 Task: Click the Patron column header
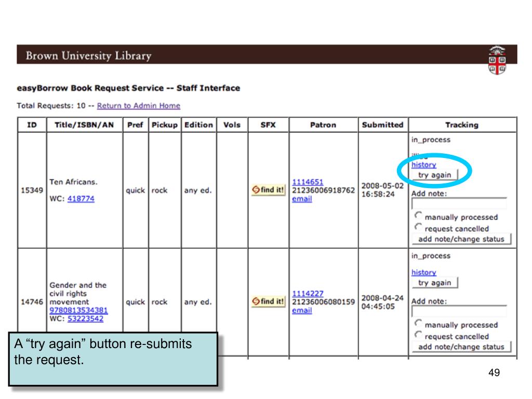(x=323, y=125)
